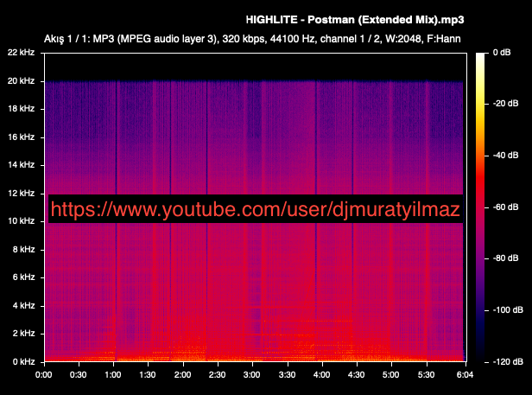Click the 8 kHz frequency label
This screenshot has width=532, height=395.
click(x=24, y=250)
